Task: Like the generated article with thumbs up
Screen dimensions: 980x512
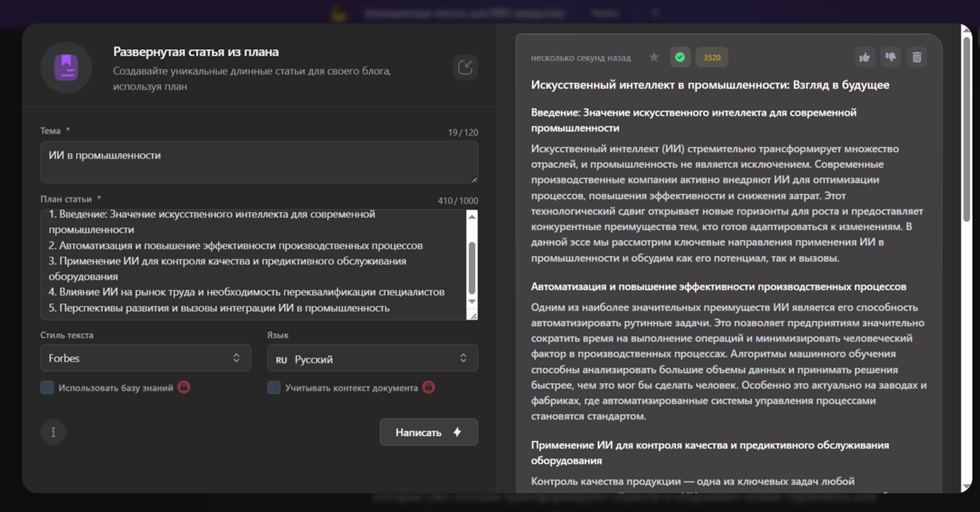Action: tap(864, 58)
